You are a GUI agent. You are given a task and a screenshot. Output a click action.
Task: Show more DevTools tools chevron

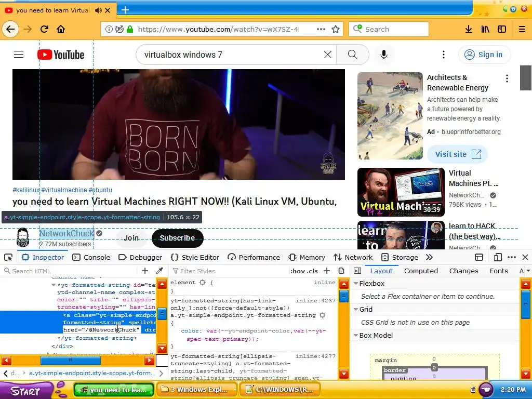pos(429,257)
